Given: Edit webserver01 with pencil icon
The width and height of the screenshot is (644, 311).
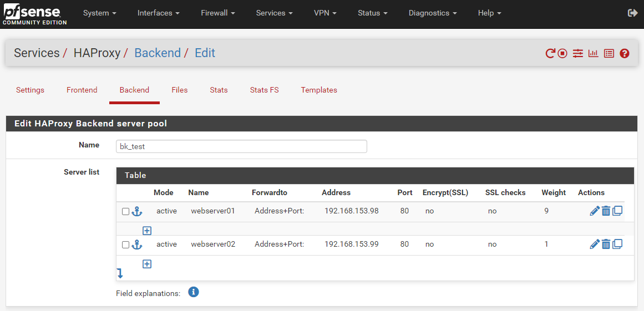Looking at the screenshot, I should 594,211.
